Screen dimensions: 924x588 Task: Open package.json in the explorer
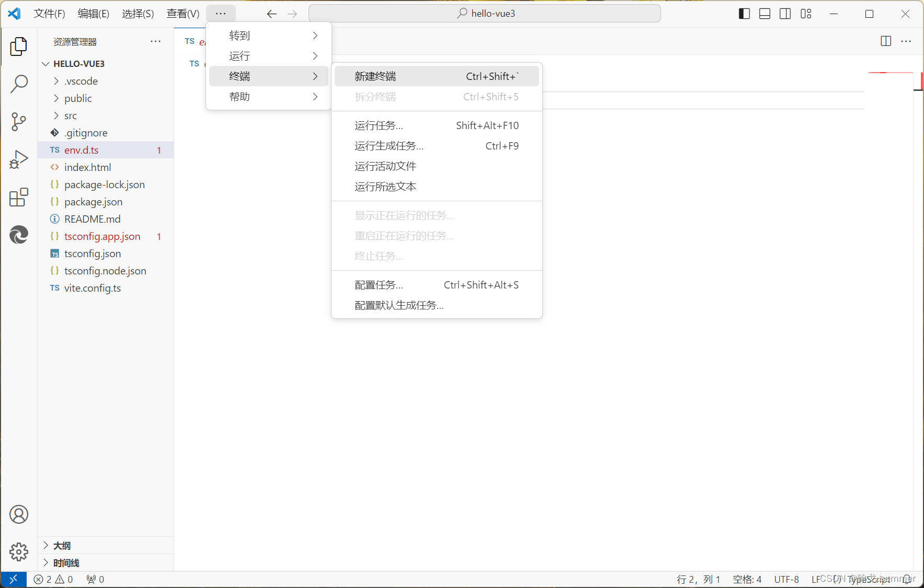pyautogui.click(x=93, y=202)
